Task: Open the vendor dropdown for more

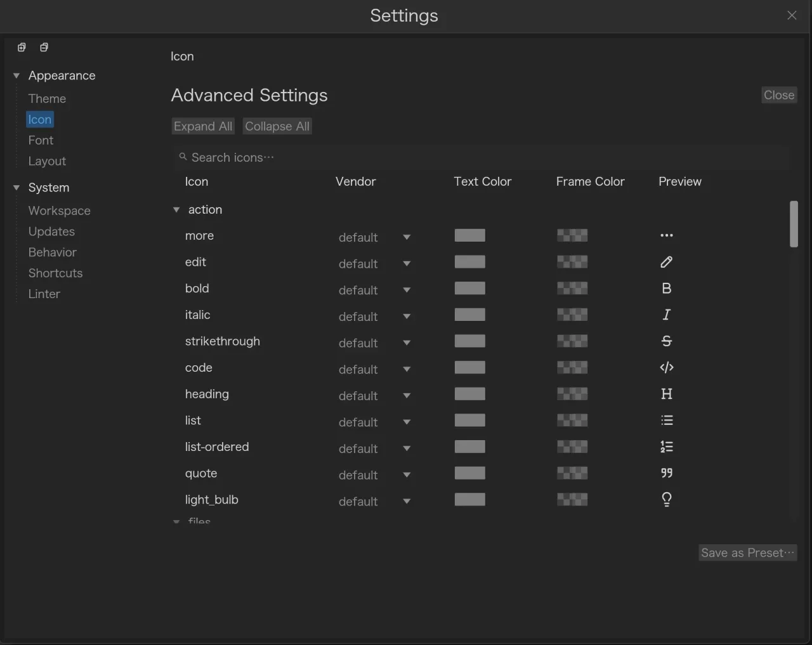Action: (x=374, y=237)
